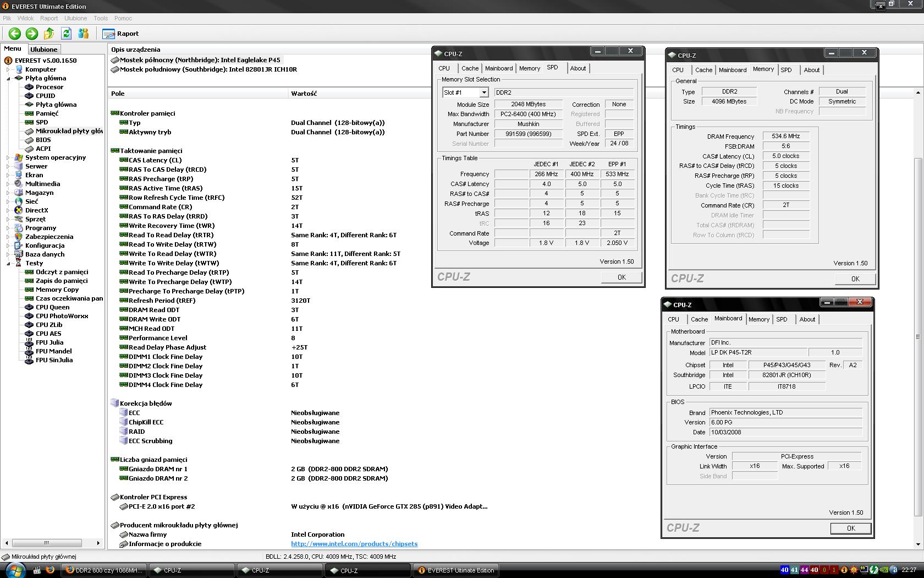
Task: Select the BIOS icon in the tree
Action: click(x=29, y=140)
